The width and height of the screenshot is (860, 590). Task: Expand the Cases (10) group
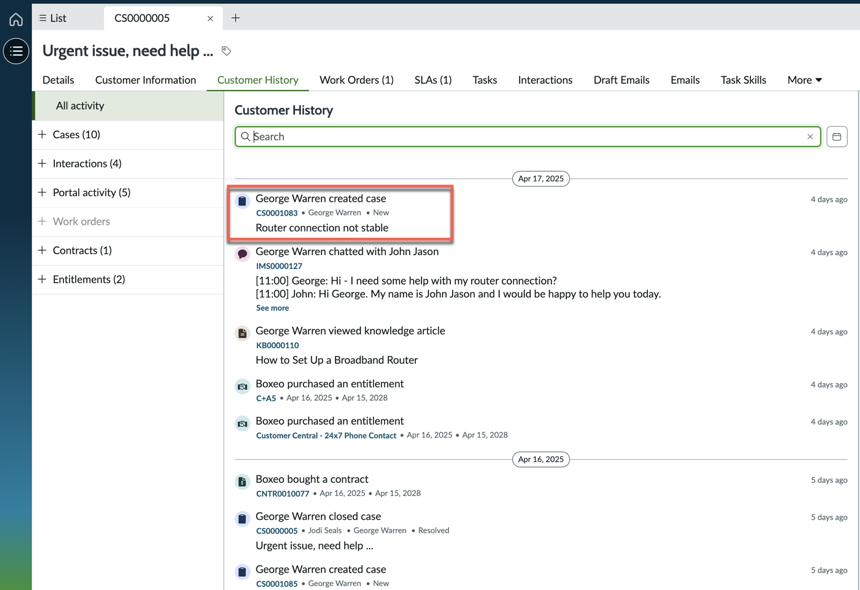coord(128,134)
